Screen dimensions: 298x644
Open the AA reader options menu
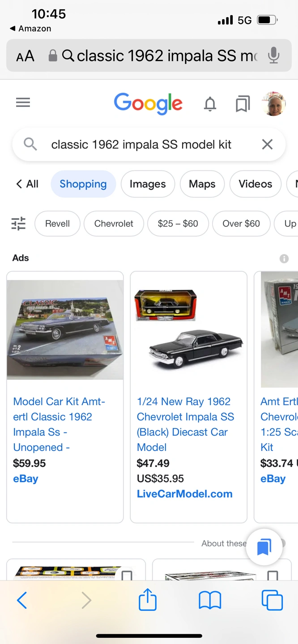coord(25,56)
